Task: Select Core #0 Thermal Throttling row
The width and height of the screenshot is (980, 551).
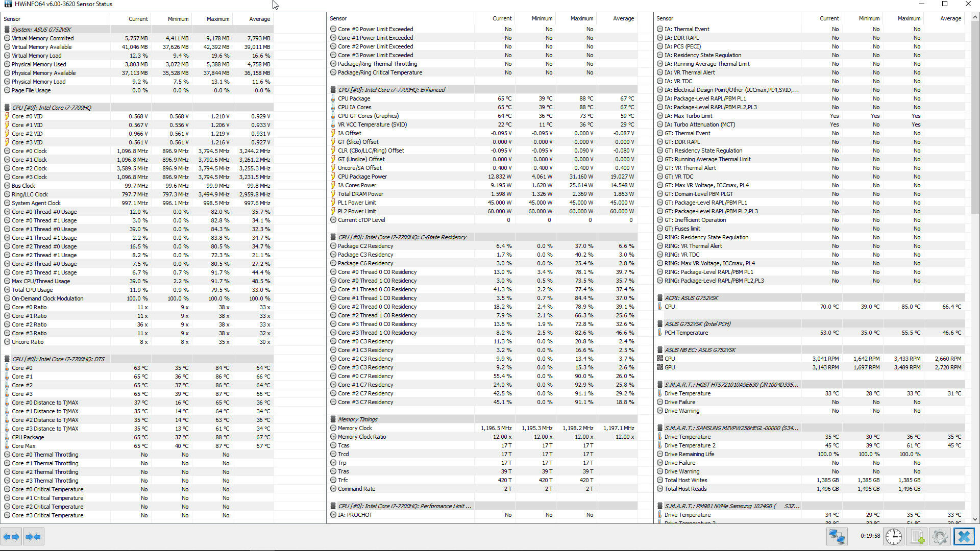Action: [x=138, y=455]
